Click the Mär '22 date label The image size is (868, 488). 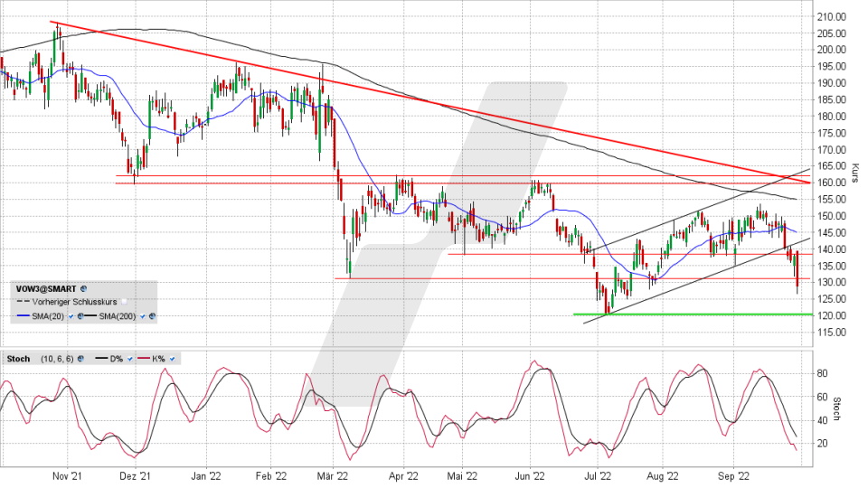tap(334, 476)
